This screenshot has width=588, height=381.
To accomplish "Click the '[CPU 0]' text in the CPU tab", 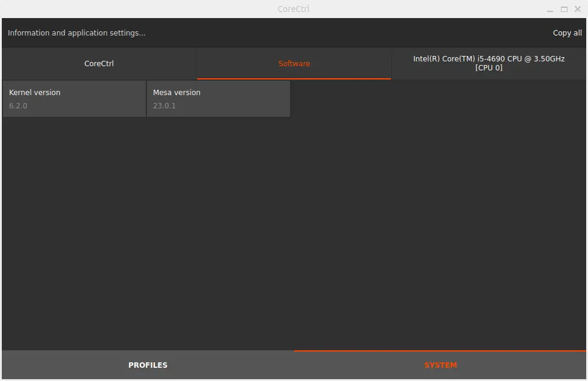I will click(x=489, y=68).
